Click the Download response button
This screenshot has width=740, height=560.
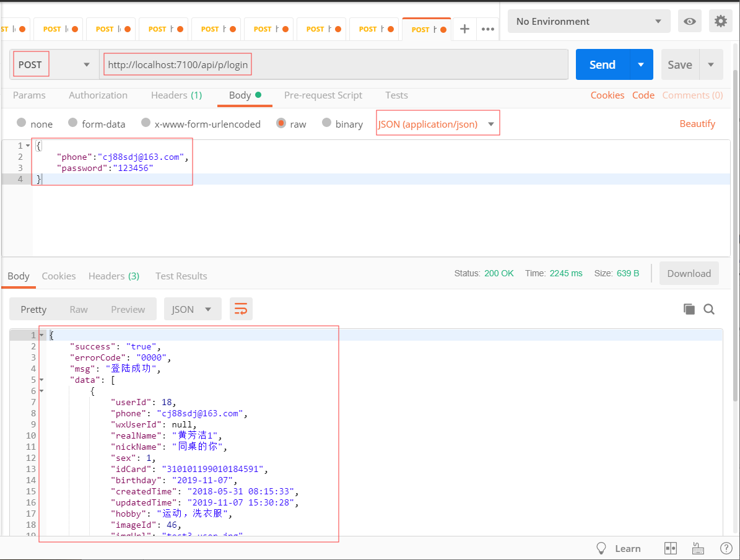pyautogui.click(x=689, y=273)
